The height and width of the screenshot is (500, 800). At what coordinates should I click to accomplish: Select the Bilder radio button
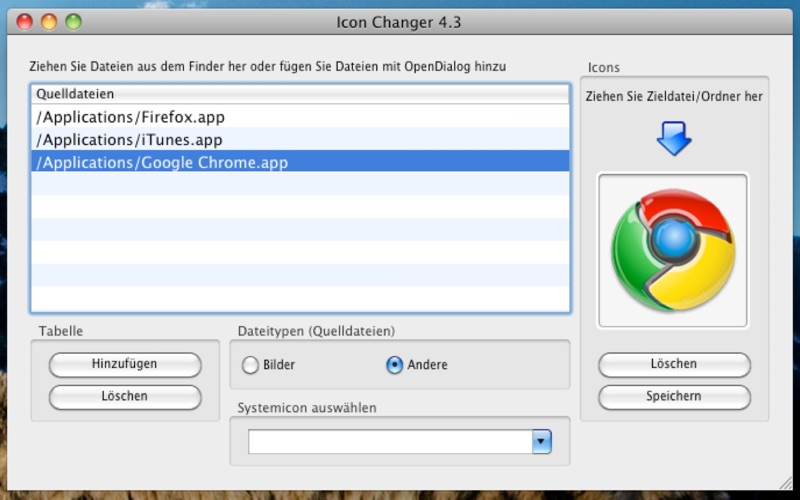point(250,365)
